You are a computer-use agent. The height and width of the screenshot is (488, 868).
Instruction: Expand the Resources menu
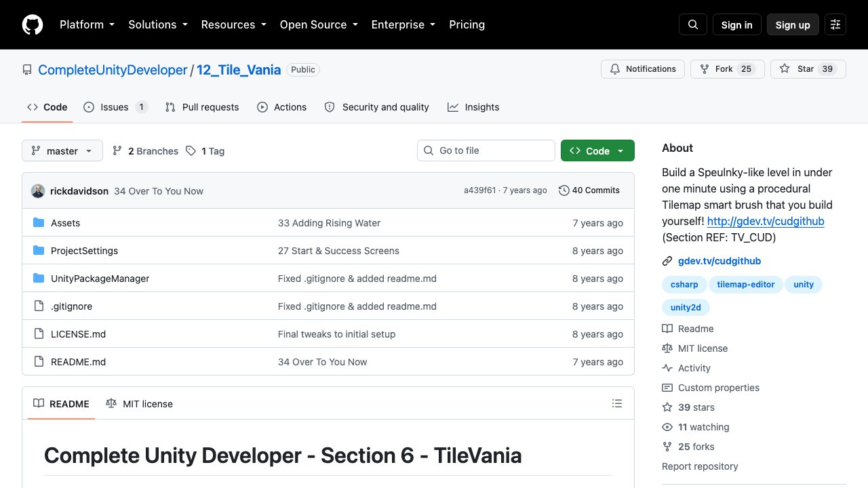[233, 24]
